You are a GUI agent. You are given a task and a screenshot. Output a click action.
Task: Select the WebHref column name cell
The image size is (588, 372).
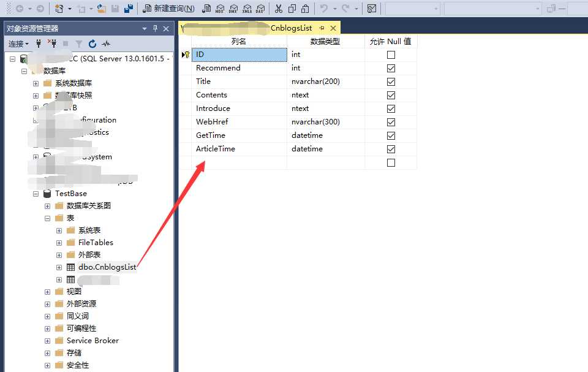tap(239, 122)
